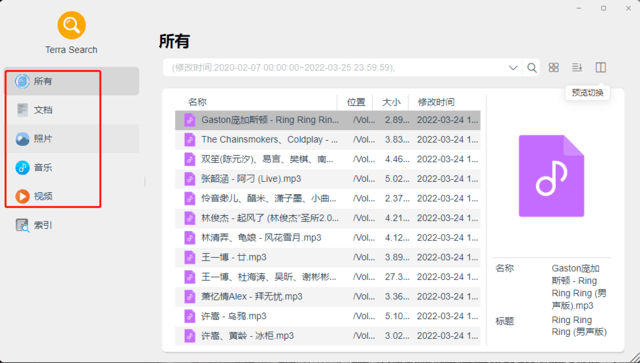Open the 视频 sidebar icon

pos(22,196)
